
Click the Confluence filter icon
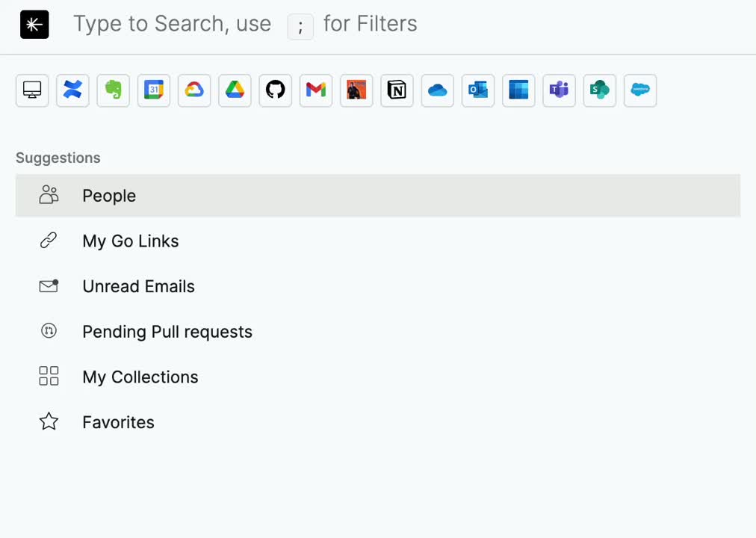click(72, 90)
